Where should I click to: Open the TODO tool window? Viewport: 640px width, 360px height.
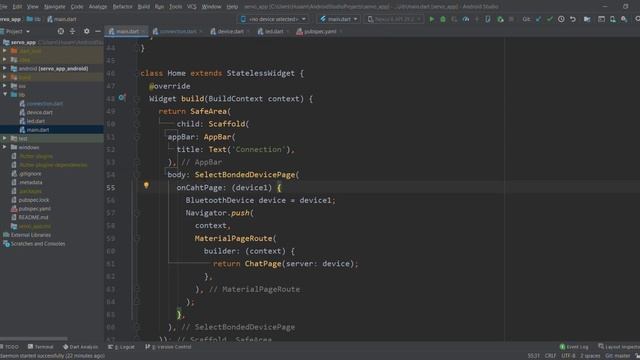coord(10,347)
